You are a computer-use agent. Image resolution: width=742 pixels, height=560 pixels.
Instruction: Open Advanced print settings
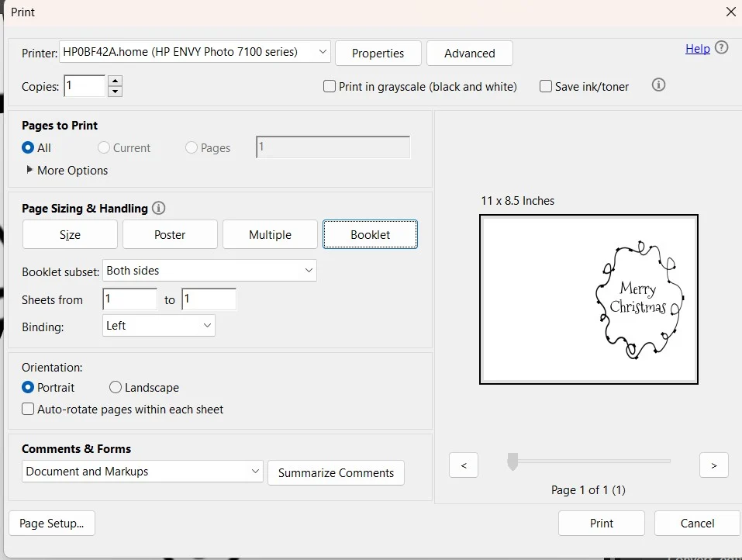point(469,53)
